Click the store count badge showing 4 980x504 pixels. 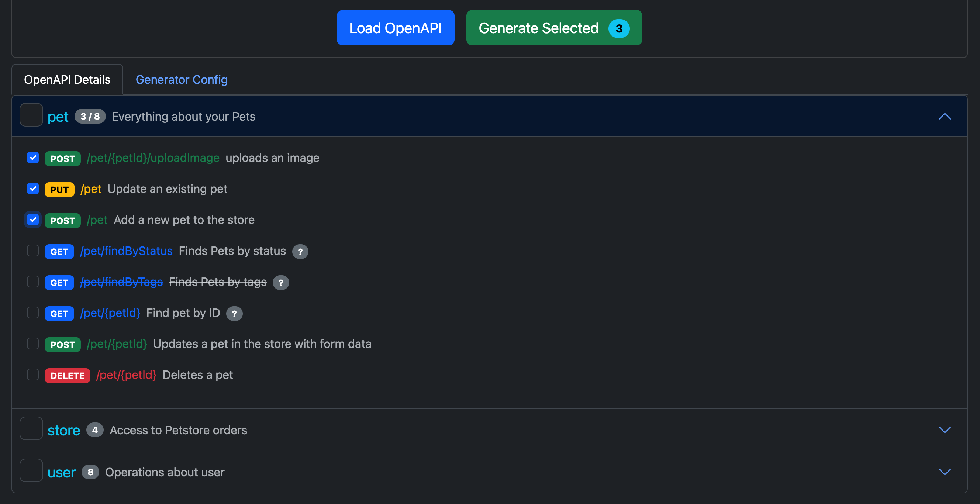pos(95,430)
